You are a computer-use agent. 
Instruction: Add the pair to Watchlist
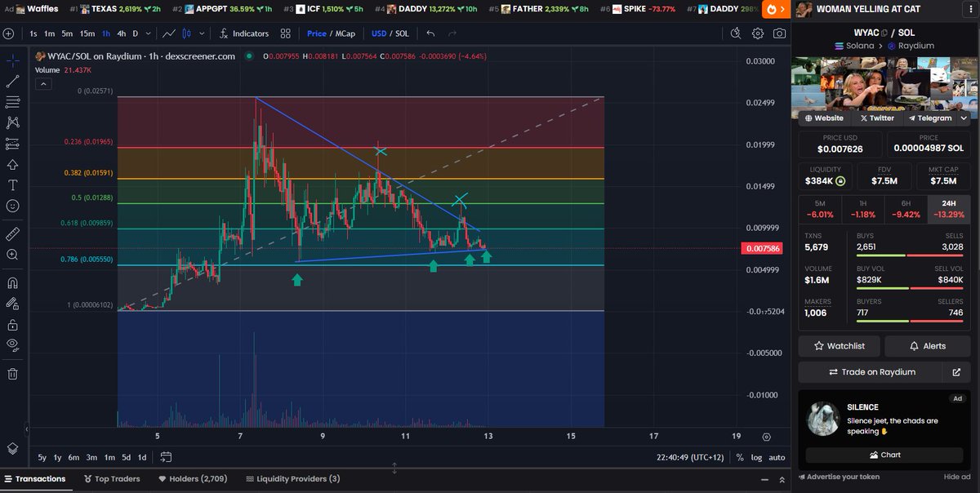click(x=840, y=346)
